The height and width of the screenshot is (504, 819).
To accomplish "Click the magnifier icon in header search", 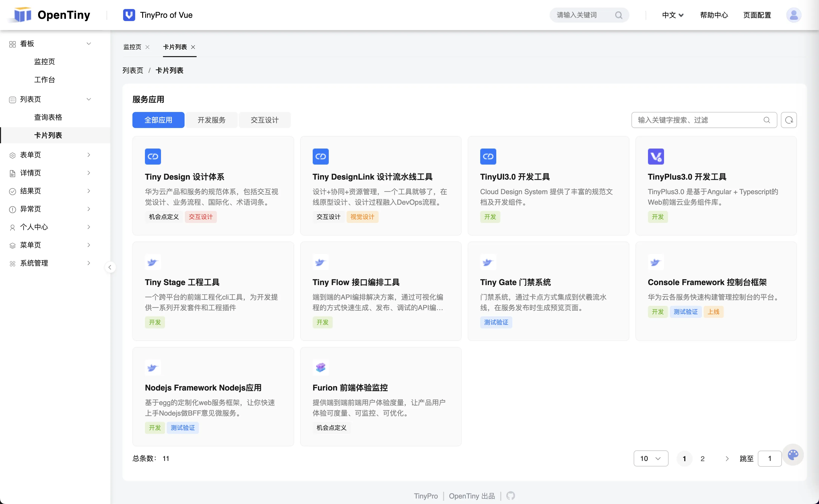I will pos(618,15).
